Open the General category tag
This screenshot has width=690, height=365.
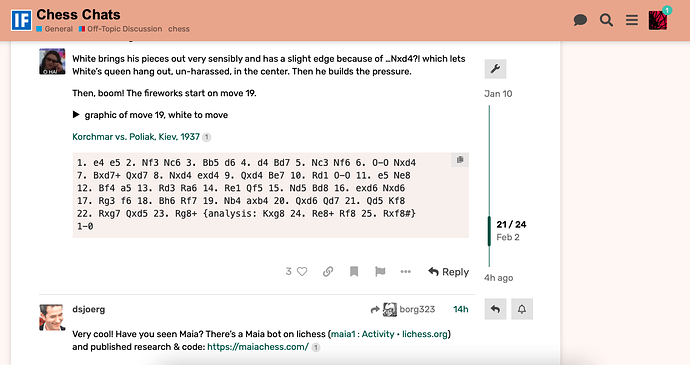[55, 29]
